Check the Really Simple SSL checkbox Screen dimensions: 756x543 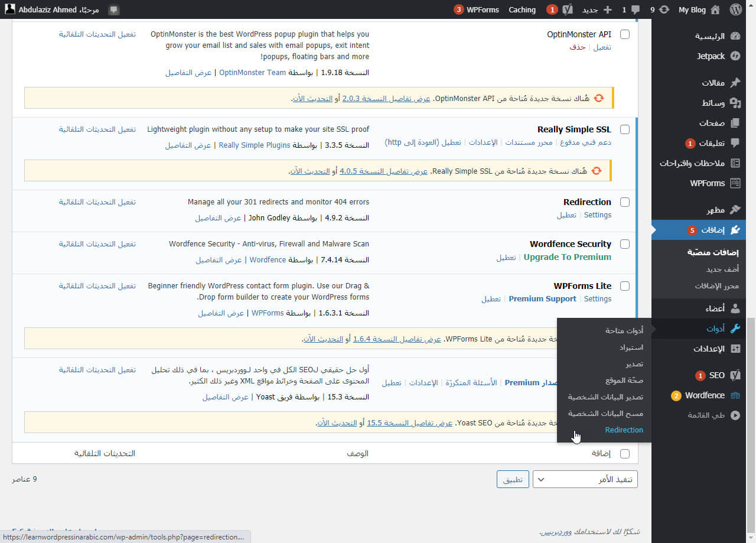625,129
